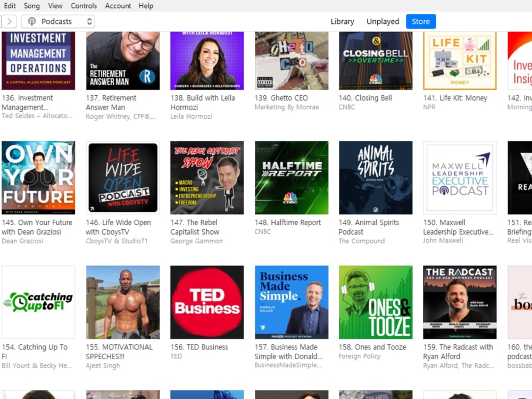Click author 'Marketing By Monrae'

pos(287,107)
